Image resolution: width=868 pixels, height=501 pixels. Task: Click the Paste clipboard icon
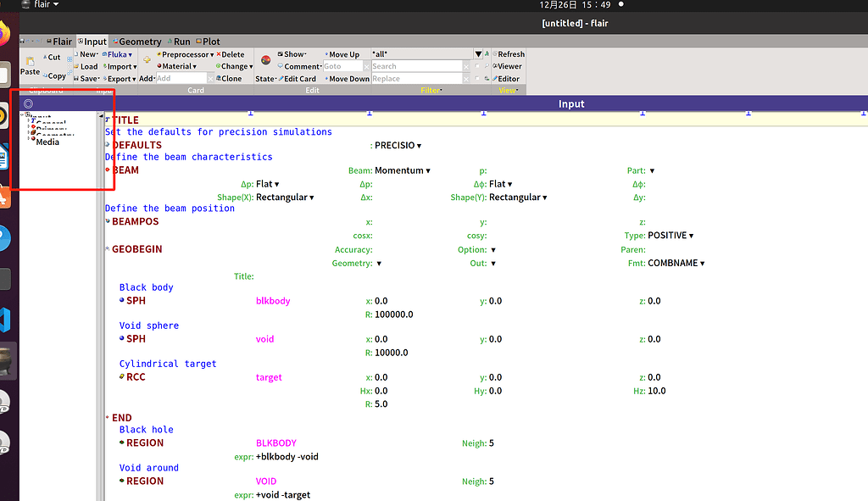[30, 61]
